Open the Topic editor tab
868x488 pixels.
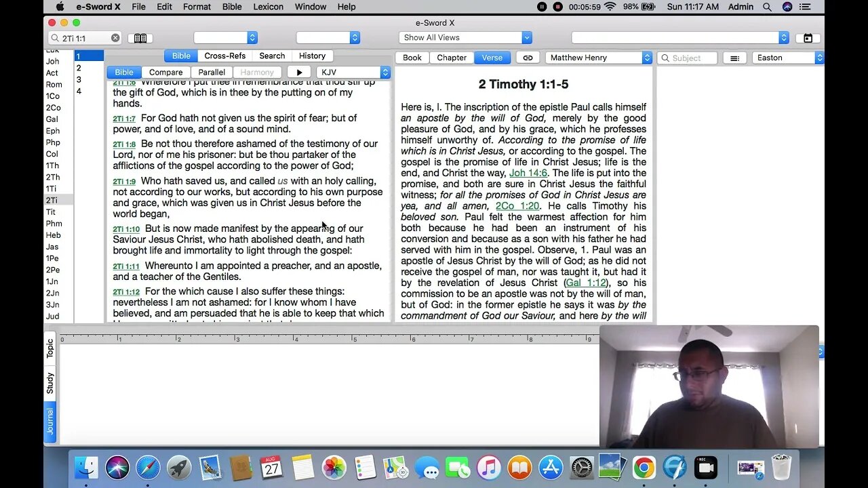[x=50, y=348]
